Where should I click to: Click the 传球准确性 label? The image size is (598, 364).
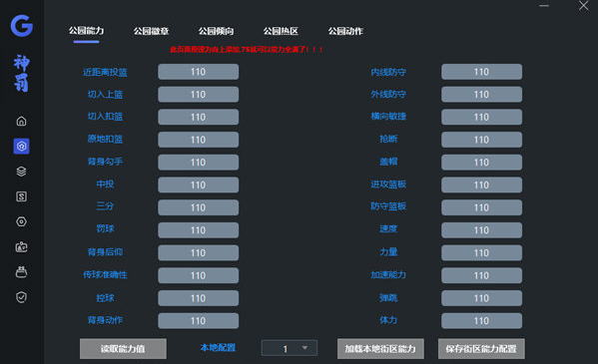tap(105, 274)
